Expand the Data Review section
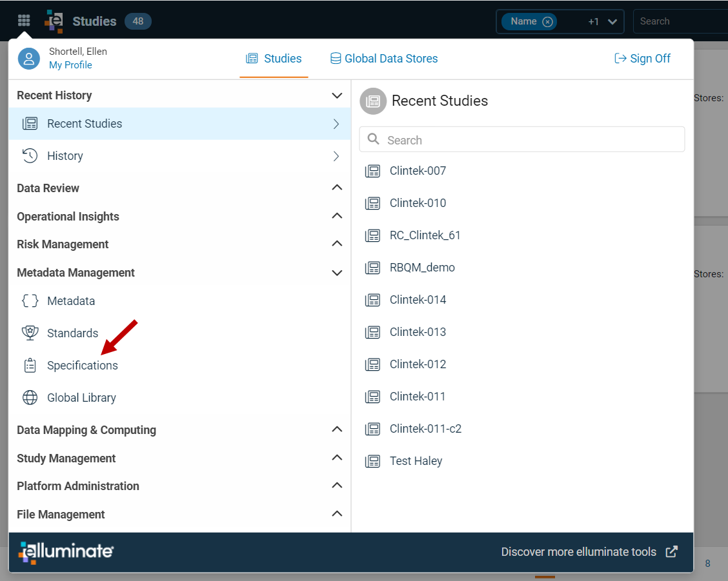Viewport: 728px width, 581px height. 337,188
